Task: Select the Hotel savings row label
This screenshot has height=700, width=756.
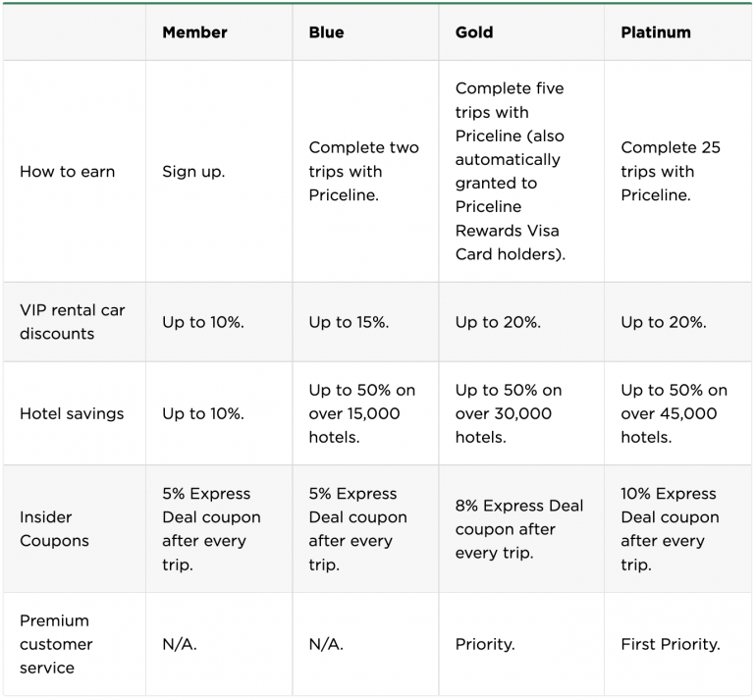Action: [x=72, y=413]
